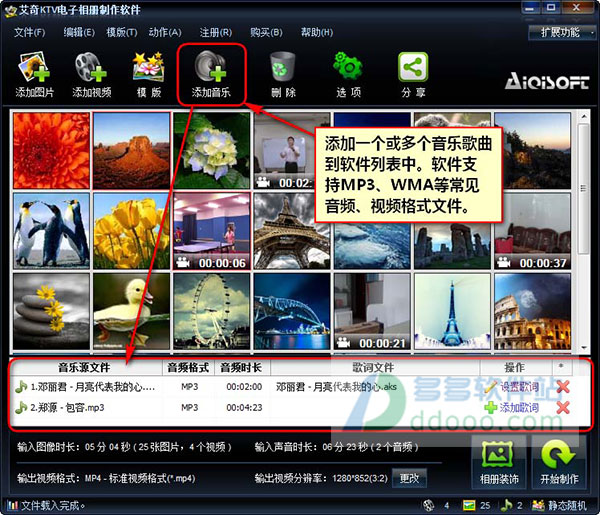Viewport: 600px width, 515px height.
Task: Select the table tennis video 00:00:06
Action: (x=212, y=231)
